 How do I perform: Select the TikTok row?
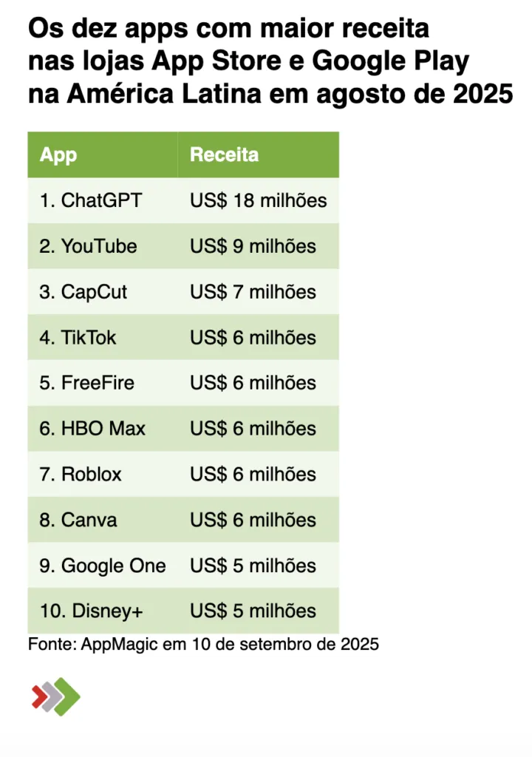(x=183, y=337)
